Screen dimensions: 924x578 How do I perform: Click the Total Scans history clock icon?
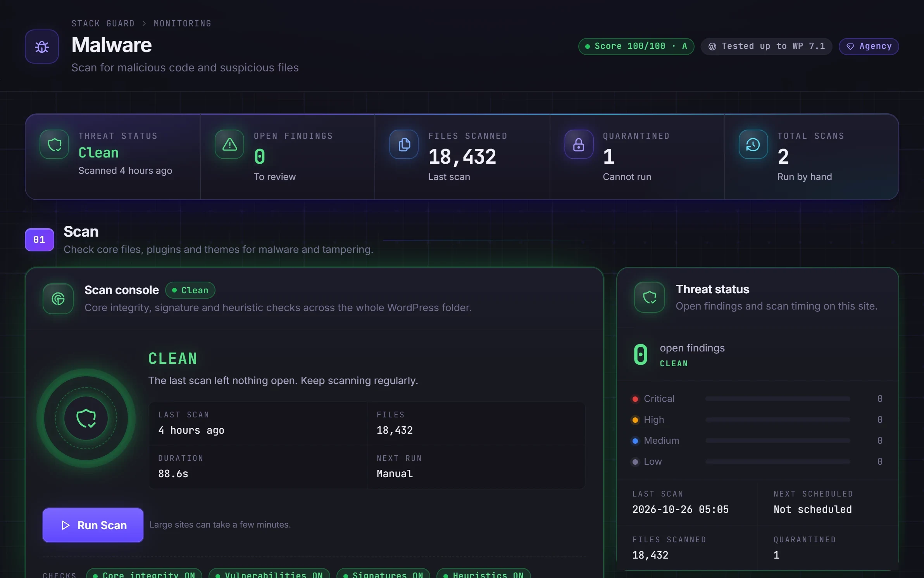753,144
